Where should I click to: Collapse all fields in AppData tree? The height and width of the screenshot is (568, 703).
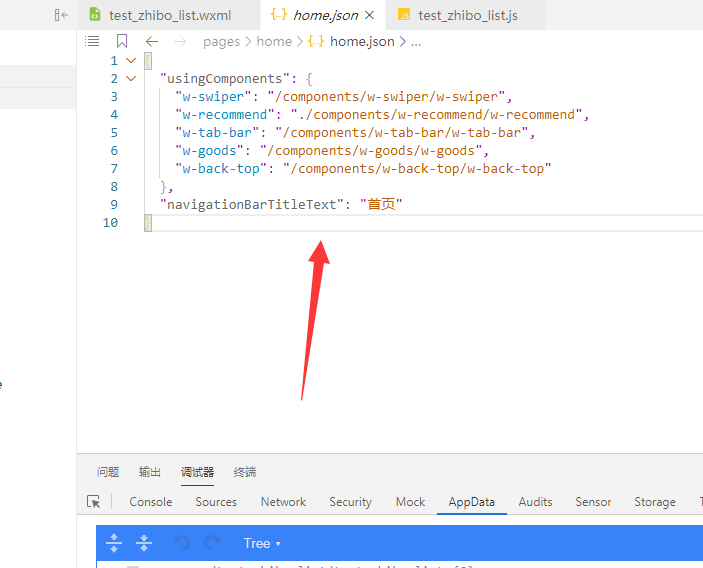click(x=144, y=543)
